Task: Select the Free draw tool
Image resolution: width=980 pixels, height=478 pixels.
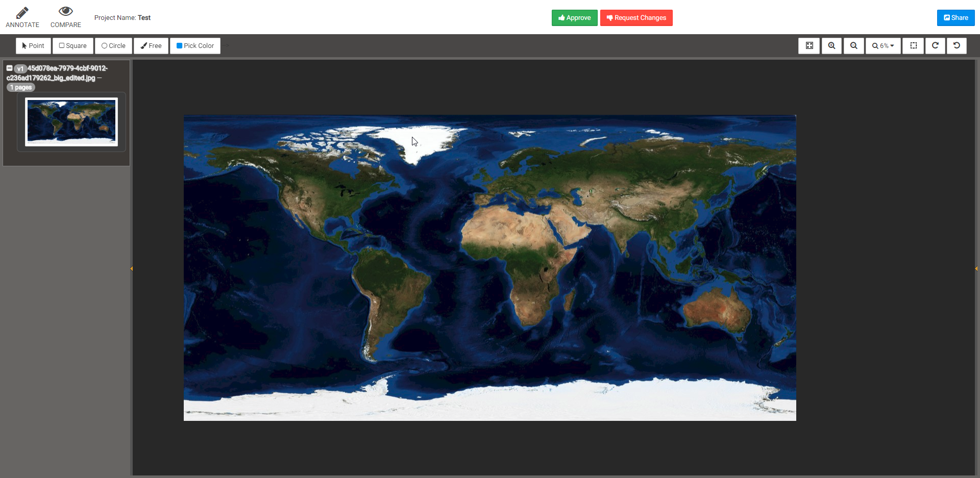Action: (x=151, y=45)
